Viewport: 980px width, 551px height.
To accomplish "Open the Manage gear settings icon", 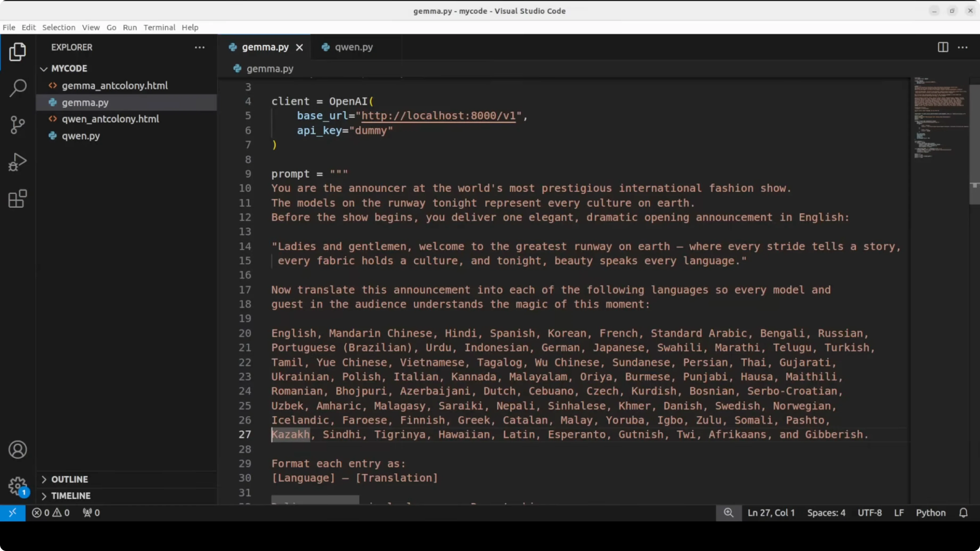I will [18, 486].
